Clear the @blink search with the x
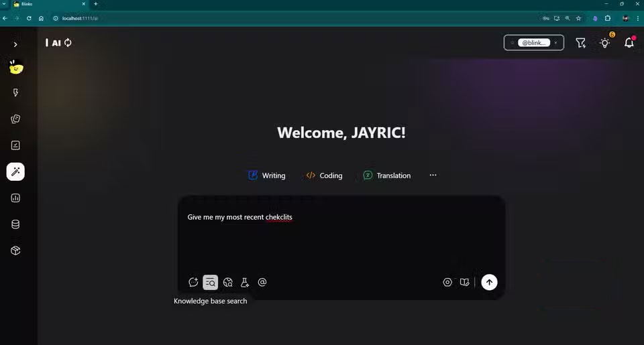This screenshot has width=644, height=345. click(555, 43)
